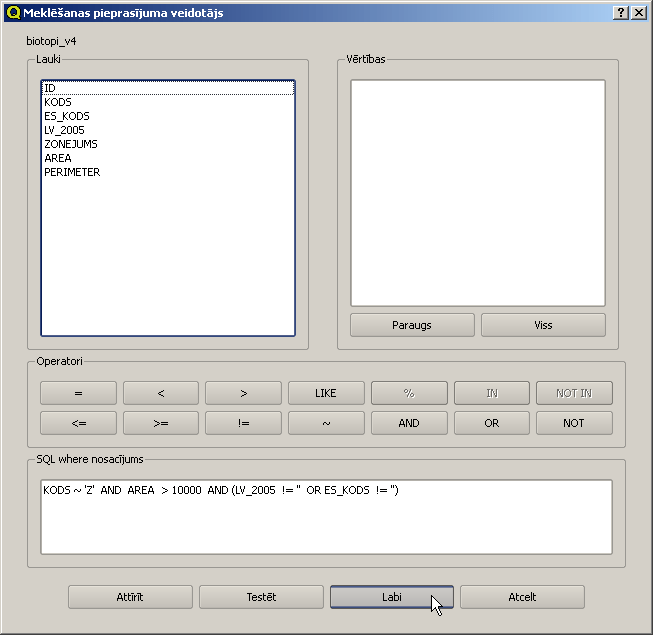Screen dimensions: 653x635
Task: Click the IN operator button
Action: point(492,393)
